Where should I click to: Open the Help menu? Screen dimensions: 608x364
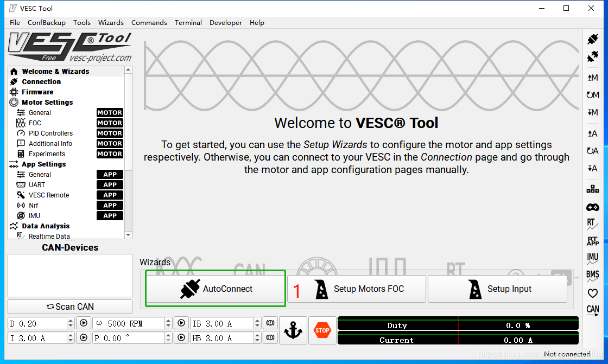257,22
